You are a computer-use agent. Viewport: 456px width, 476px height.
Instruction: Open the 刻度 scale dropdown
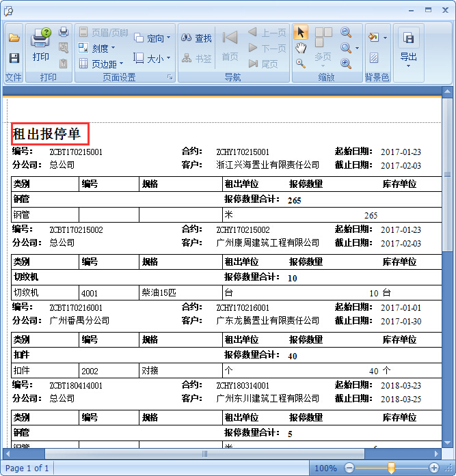[97, 48]
